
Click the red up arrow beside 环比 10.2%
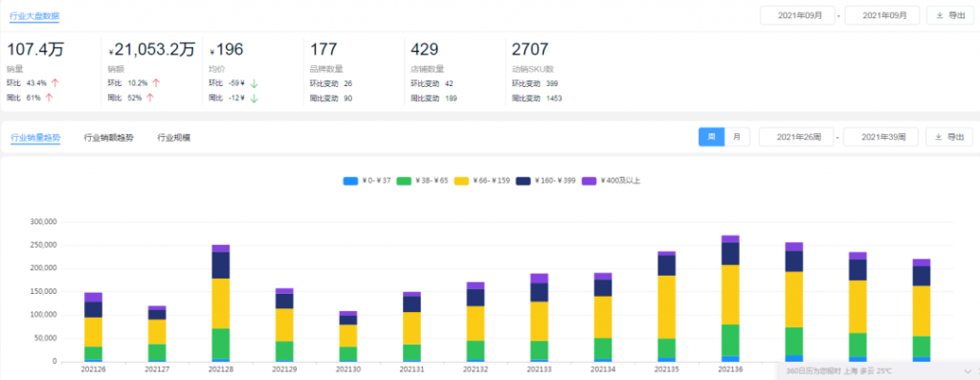coord(156,82)
